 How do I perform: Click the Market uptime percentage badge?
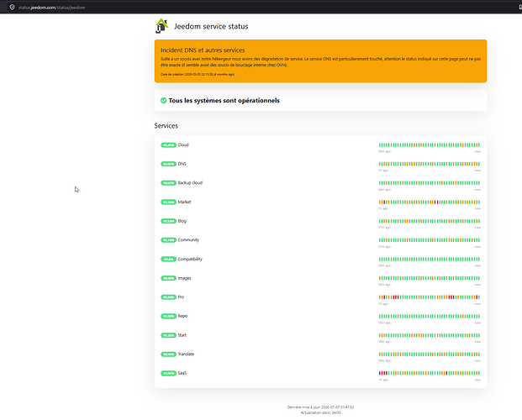tap(168, 202)
